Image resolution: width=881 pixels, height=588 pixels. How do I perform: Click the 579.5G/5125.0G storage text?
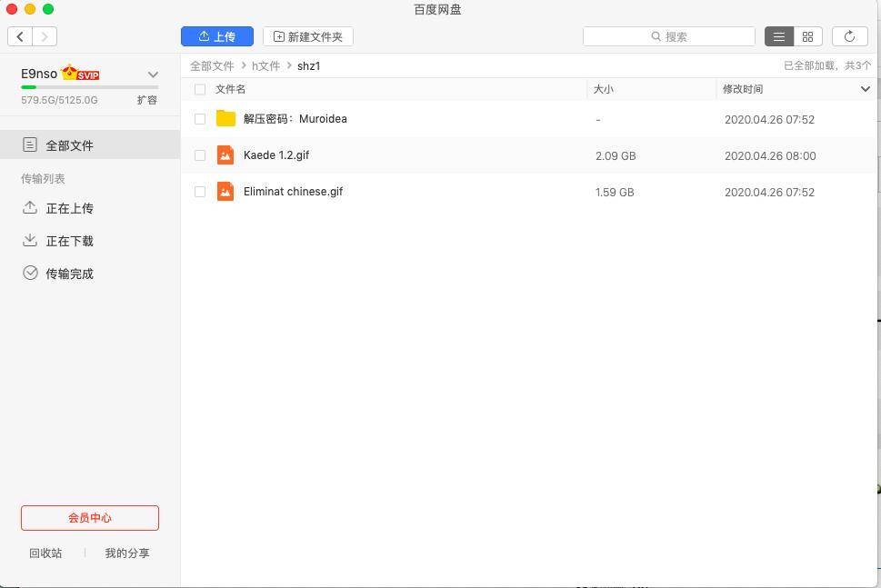click(x=59, y=100)
